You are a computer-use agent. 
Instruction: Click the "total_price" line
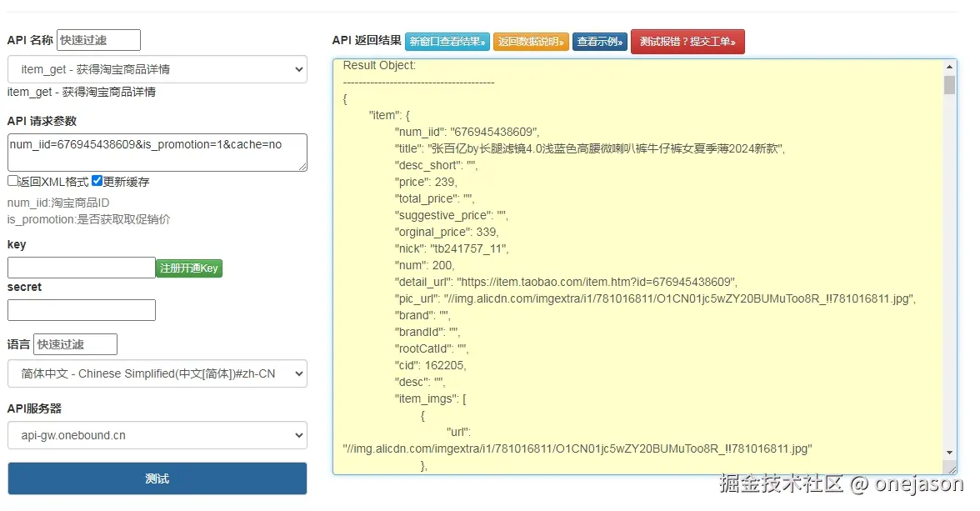coord(433,199)
